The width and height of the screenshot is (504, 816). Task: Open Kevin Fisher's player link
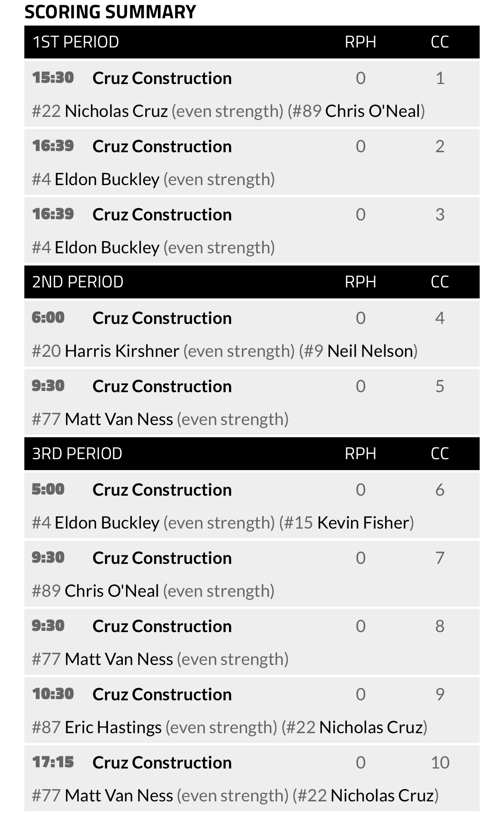coord(363,523)
